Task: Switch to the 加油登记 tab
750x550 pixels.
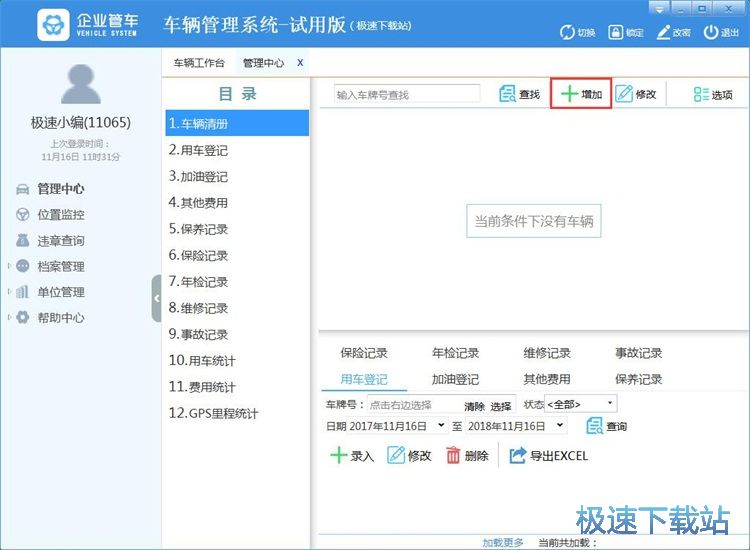Action: pos(455,380)
